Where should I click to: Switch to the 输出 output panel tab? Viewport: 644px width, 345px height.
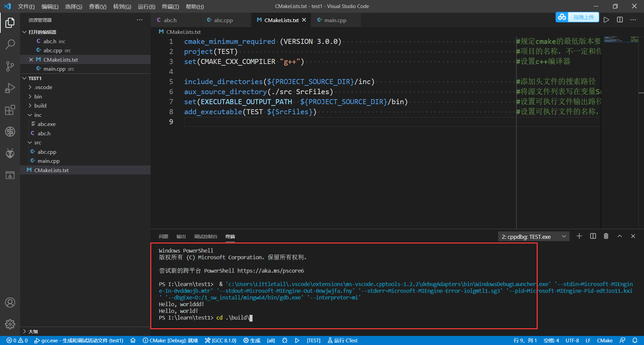(181, 236)
